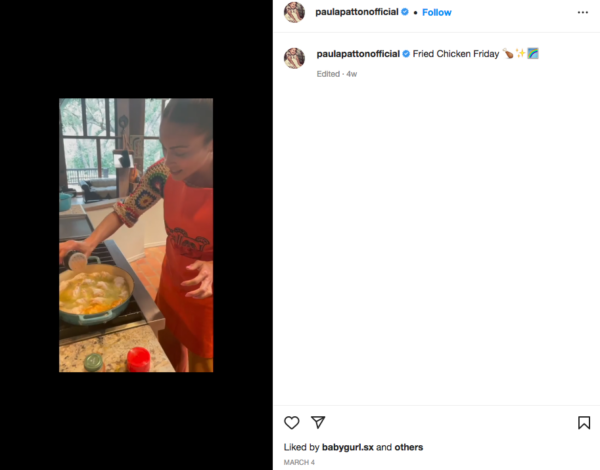Click the verified badge beside caption username

pos(406,54)
